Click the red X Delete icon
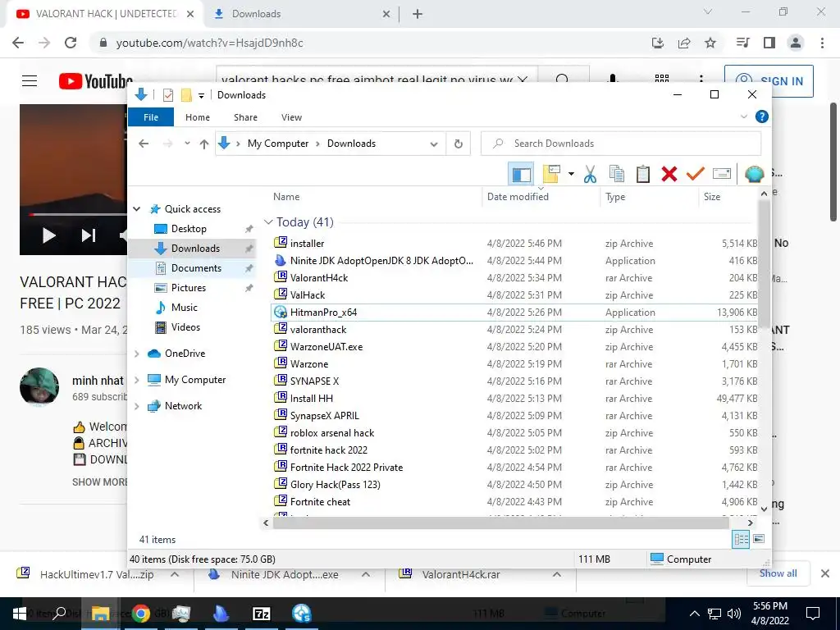Image resolution: width=840 pixels, height=630 pixels. (669, 174)
